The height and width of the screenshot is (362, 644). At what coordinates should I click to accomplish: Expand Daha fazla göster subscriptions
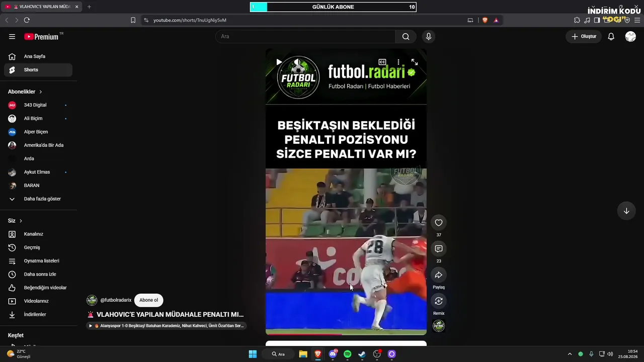point(38,199)
